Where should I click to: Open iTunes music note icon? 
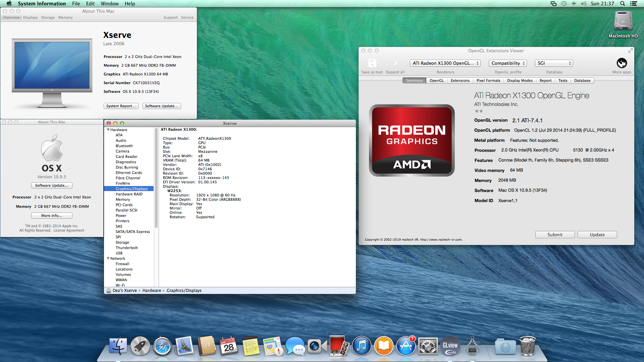[362, 346]
